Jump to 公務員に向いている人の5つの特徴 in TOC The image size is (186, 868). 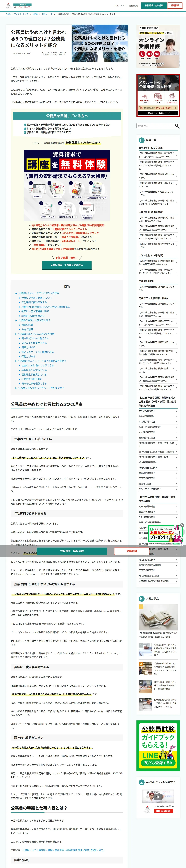36,334
